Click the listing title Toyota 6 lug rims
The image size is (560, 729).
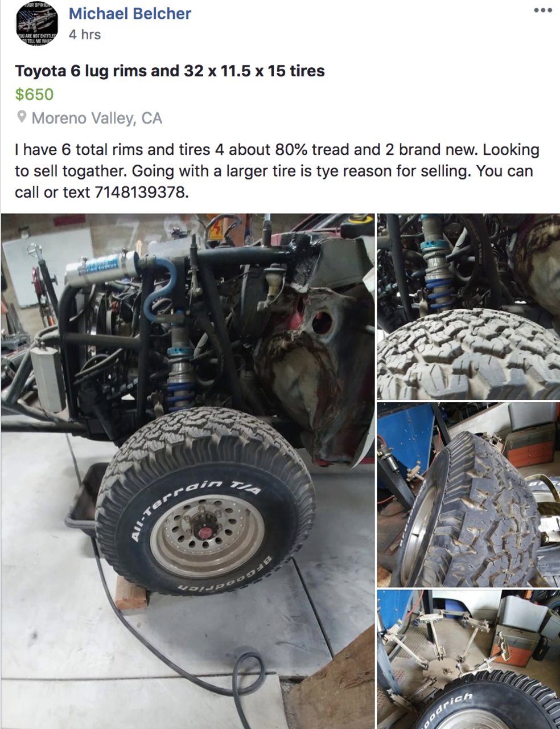(x=170, y=71)
